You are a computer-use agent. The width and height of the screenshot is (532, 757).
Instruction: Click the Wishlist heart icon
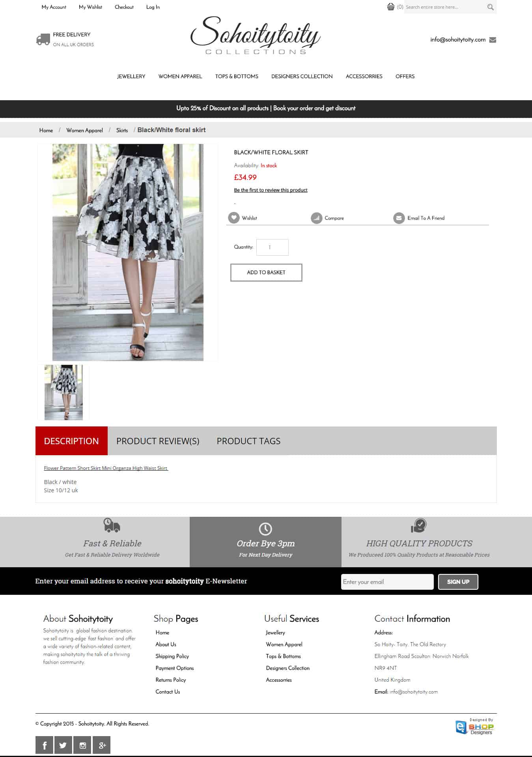(234, 218)
